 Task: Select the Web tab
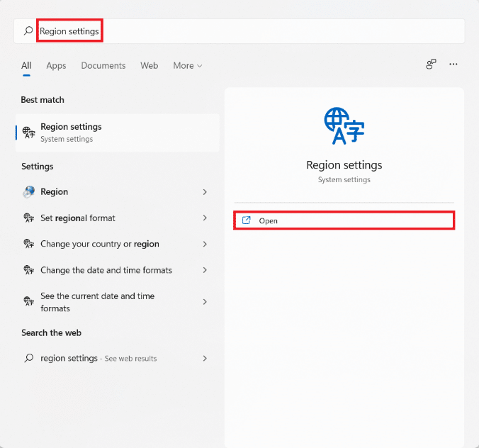point(149,65)
